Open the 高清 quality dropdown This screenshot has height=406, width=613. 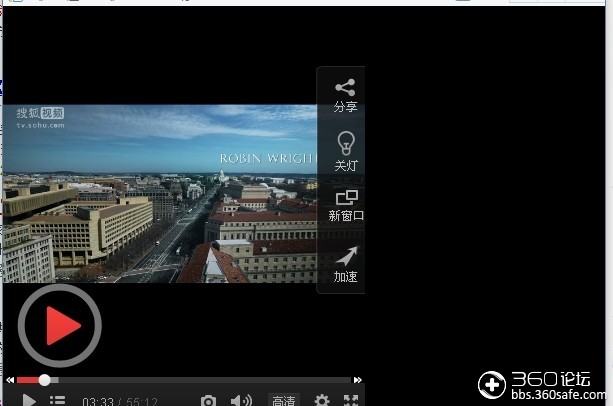284,400
